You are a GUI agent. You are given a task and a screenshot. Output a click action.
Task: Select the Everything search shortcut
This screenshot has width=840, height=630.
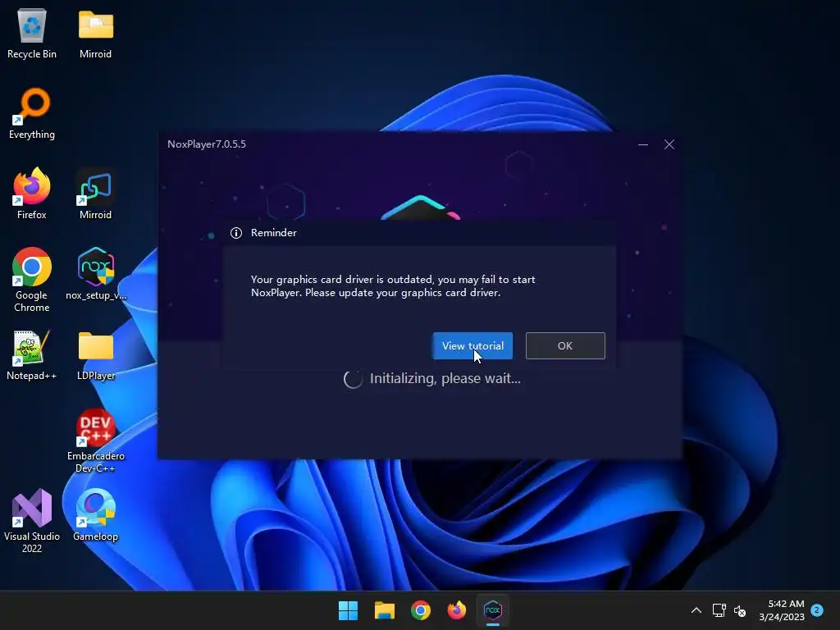click(x=32, y=114)
